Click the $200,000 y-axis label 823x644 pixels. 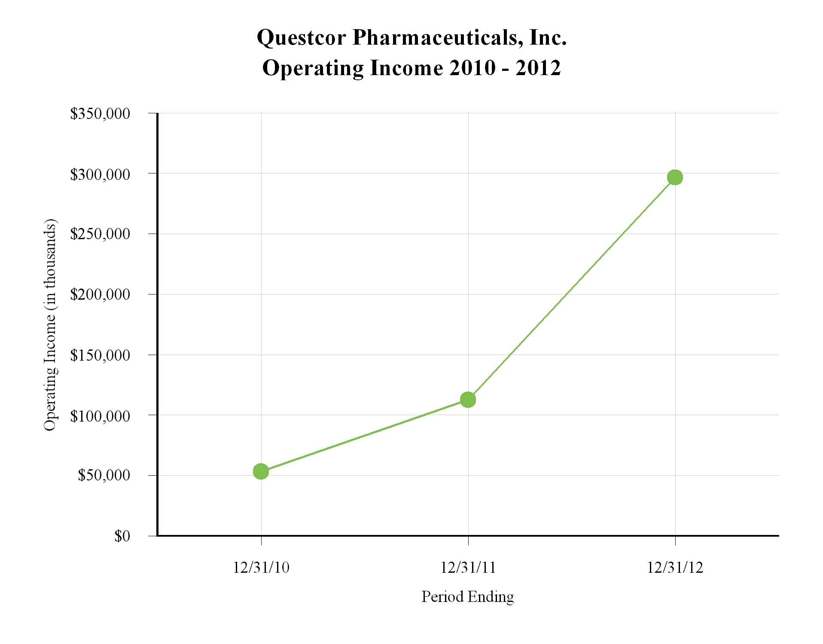[100, 295]
